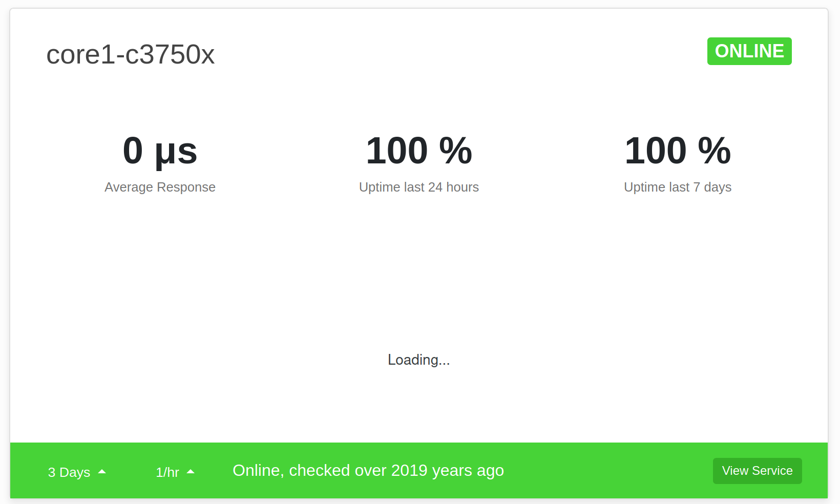Click the green ONLINE status badge
The height and width of the screenshot is (504, 840).
click(749, 51)
